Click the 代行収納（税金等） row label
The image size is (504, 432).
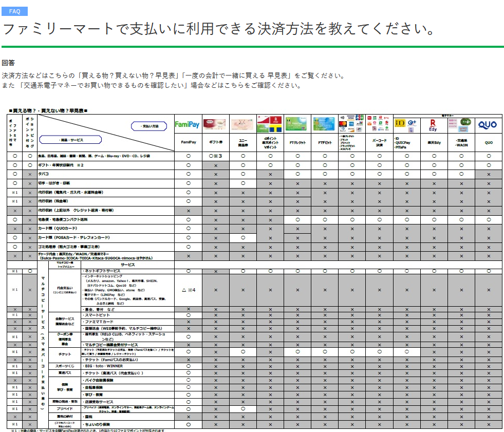(x=53, y=201)
